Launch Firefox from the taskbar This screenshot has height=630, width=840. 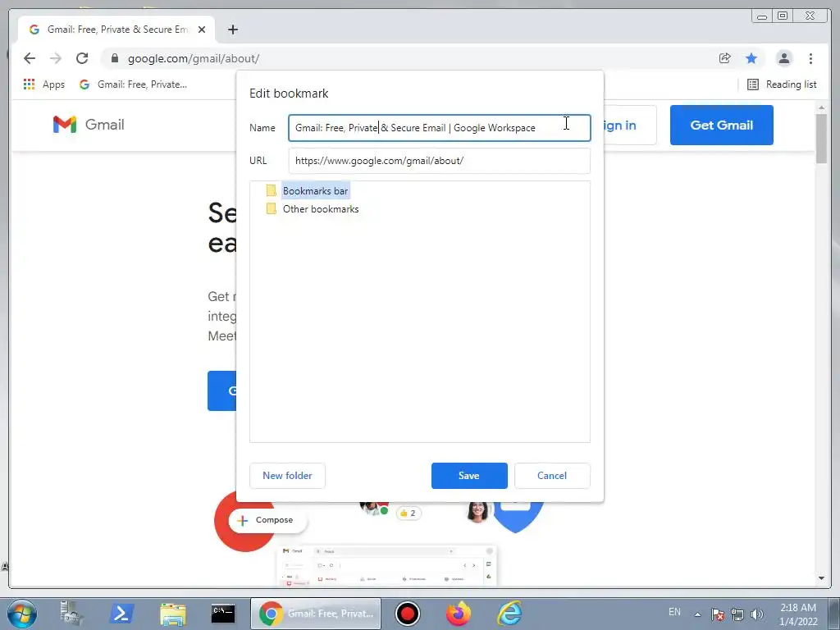(458, 614)
